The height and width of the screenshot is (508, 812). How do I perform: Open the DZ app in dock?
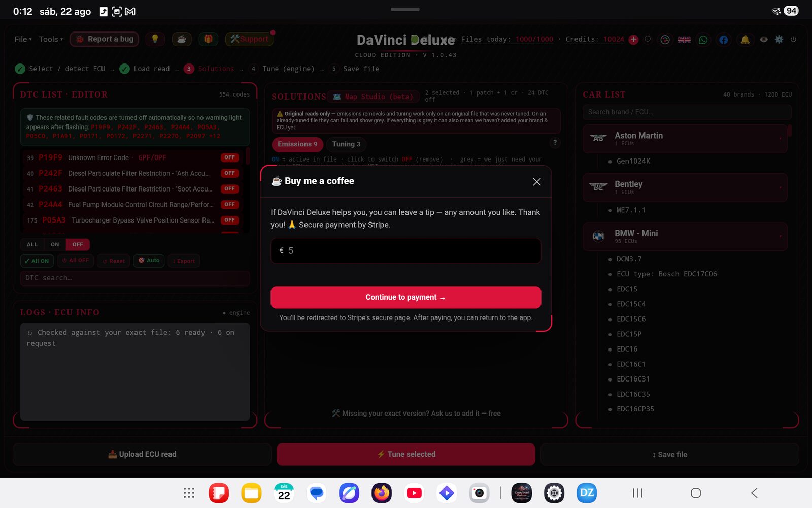click(x=587, y=493)
